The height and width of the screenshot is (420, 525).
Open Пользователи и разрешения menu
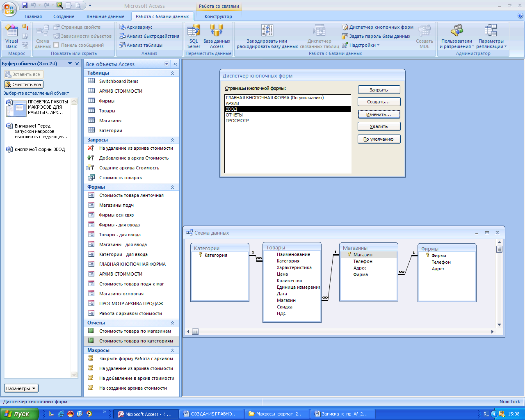tap(457, 36)
